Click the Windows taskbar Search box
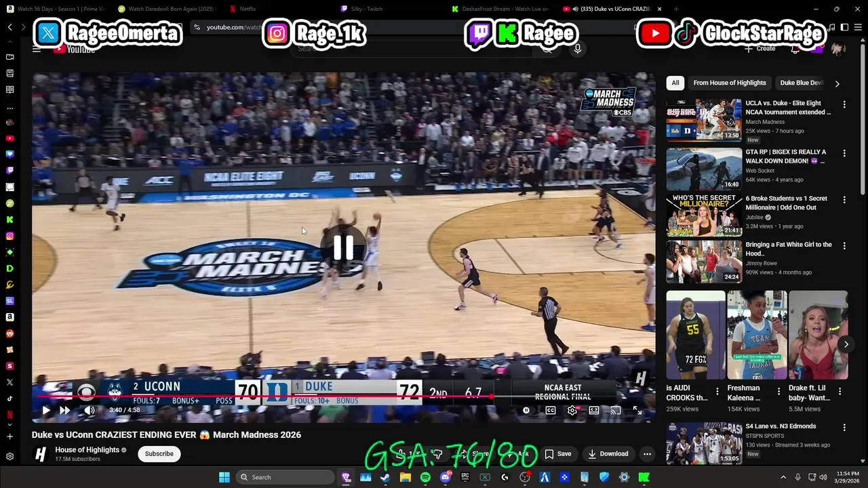The height and width of the screenshot is (488, 868). tap(285, 477)
